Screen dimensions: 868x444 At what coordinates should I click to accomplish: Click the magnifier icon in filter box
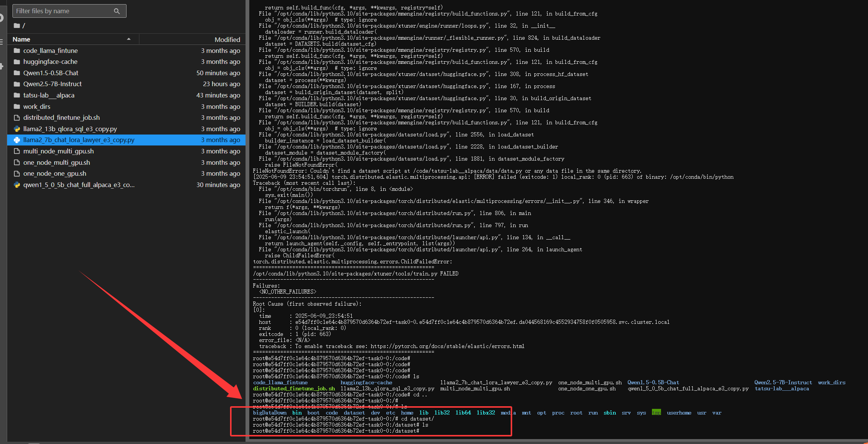117,11
